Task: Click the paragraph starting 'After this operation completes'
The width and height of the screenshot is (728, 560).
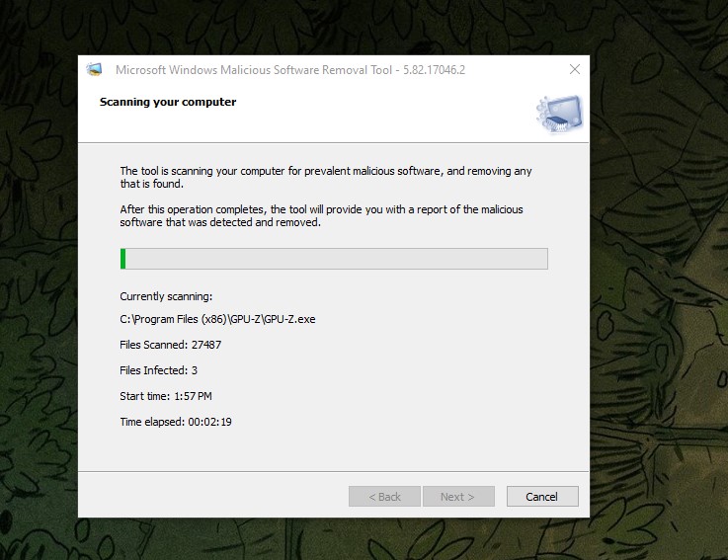Action: (x=321, y=215)
